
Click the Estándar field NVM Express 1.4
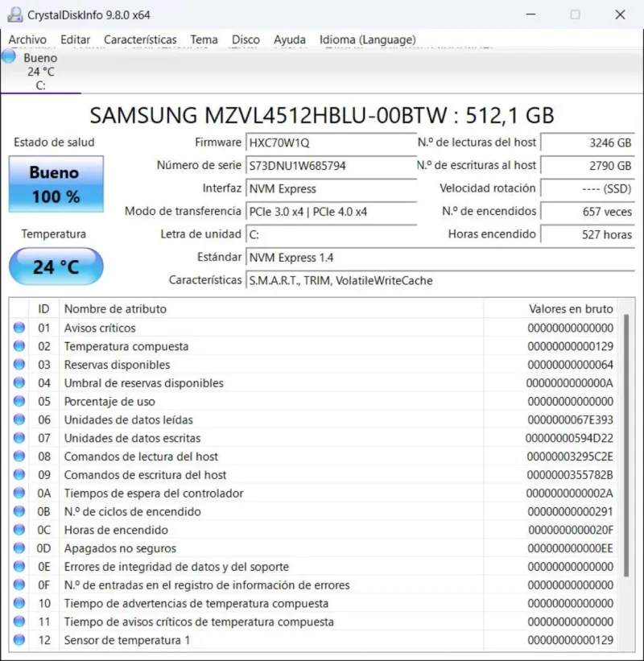[x=440, y=257]
